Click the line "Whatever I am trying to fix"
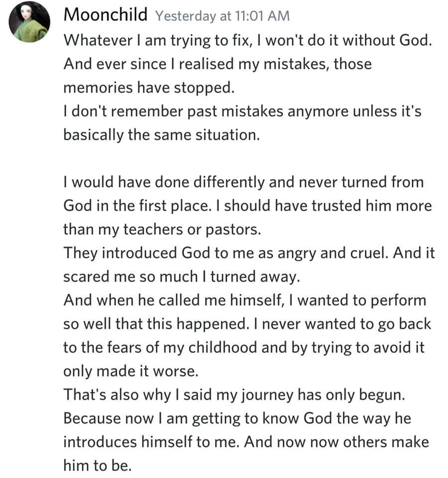 pyautogui.click(x=247, y=40)
